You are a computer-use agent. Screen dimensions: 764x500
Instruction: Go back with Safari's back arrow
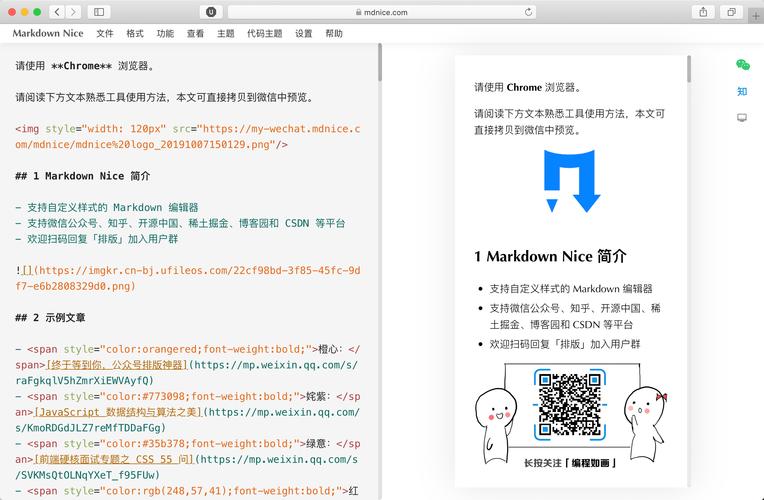pos(57,12)
